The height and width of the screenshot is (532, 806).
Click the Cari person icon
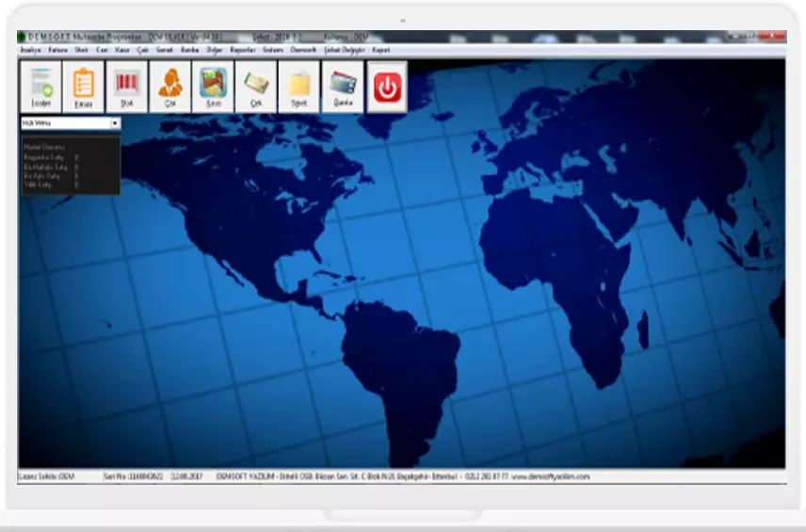[170, 87]
